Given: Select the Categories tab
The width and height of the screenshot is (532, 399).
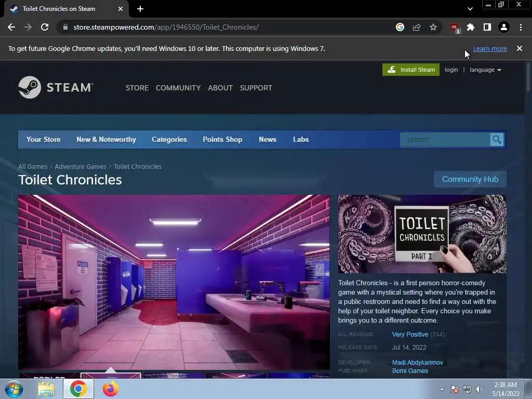Looking at the screenshot, I should (x=169, y=139).
